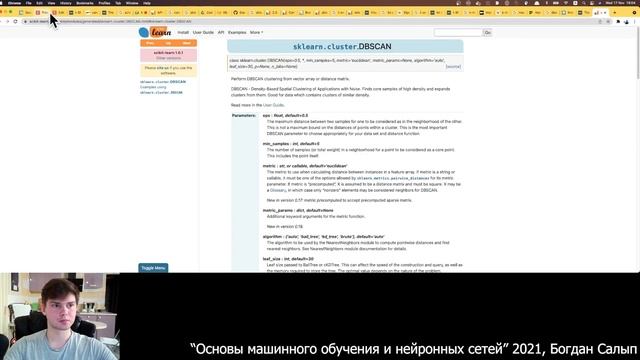Click the leaf_size parameter name
The width and height of the screenshot is (640, 360).
point(271,259)
